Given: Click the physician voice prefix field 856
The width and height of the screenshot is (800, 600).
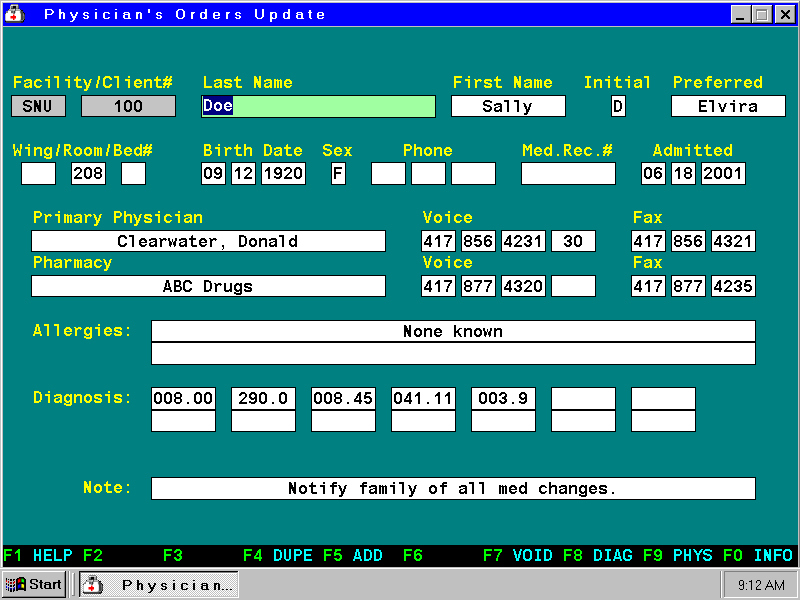Looking at the screenshot, I should point(478,241).
